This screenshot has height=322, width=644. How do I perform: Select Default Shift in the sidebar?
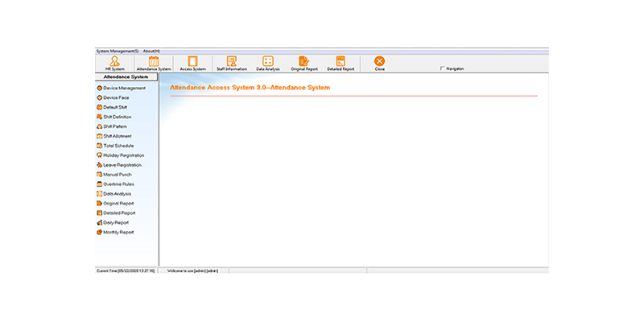pyautogui.click(x=112, y=107)
